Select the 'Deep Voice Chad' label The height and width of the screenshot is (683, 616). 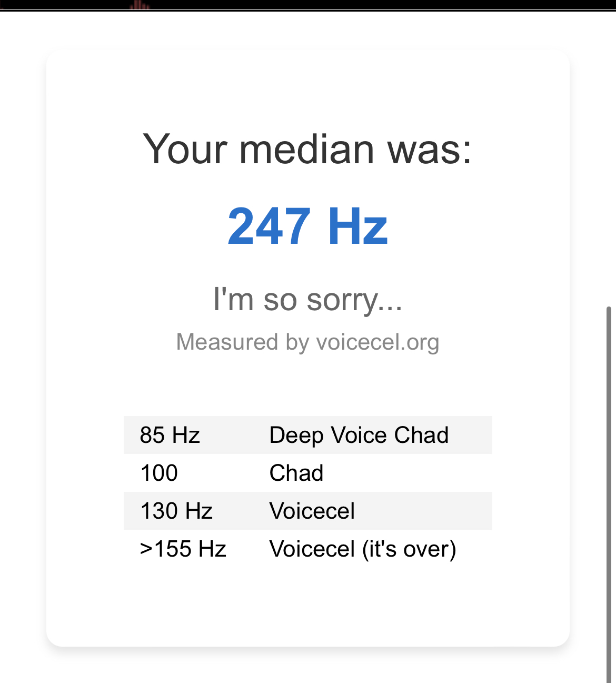pos(359,435)
